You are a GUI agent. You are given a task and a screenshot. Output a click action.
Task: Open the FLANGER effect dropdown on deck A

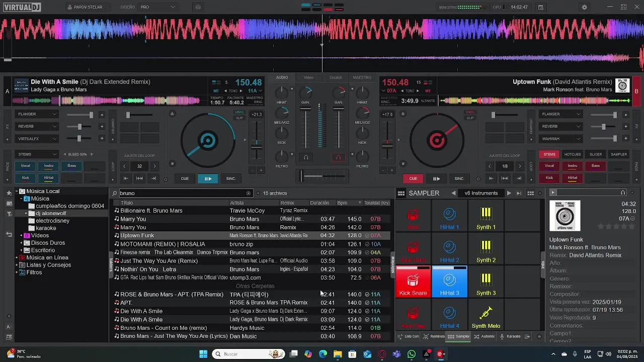pos(38,114)
